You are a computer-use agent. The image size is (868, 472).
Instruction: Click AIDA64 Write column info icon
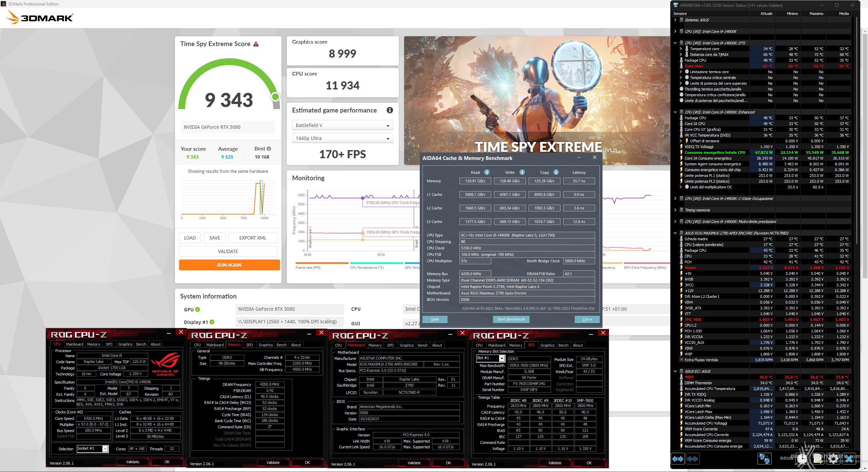(522, 172)
